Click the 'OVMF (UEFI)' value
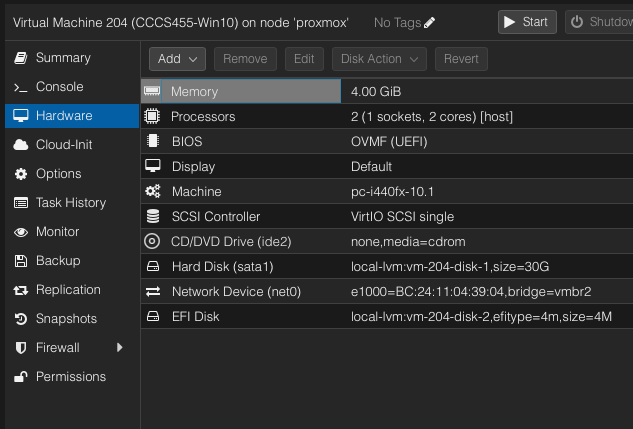Viewport: 633px width, 429px height. click(389, 142)
